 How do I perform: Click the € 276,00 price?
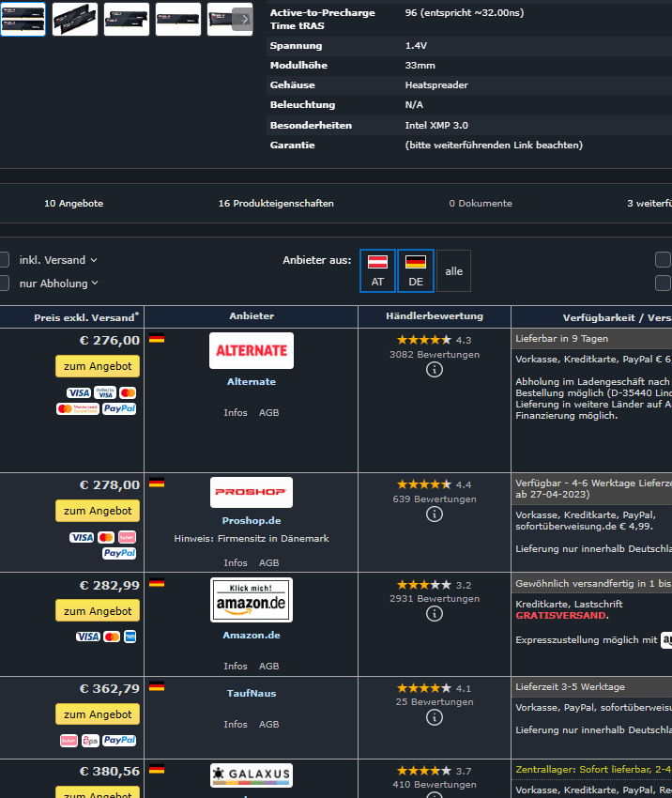[x=110, y=341]
